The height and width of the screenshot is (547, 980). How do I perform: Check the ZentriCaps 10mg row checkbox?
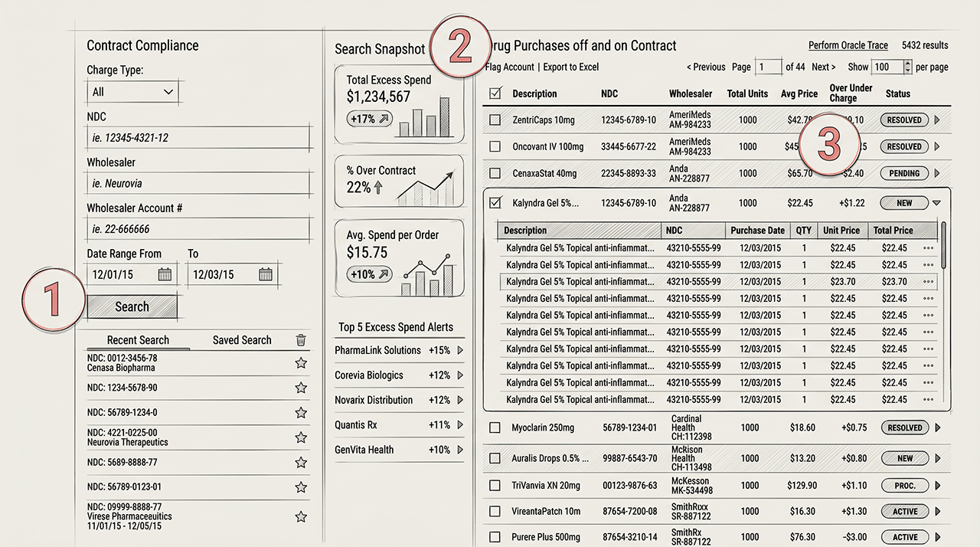tap(495, 120)
